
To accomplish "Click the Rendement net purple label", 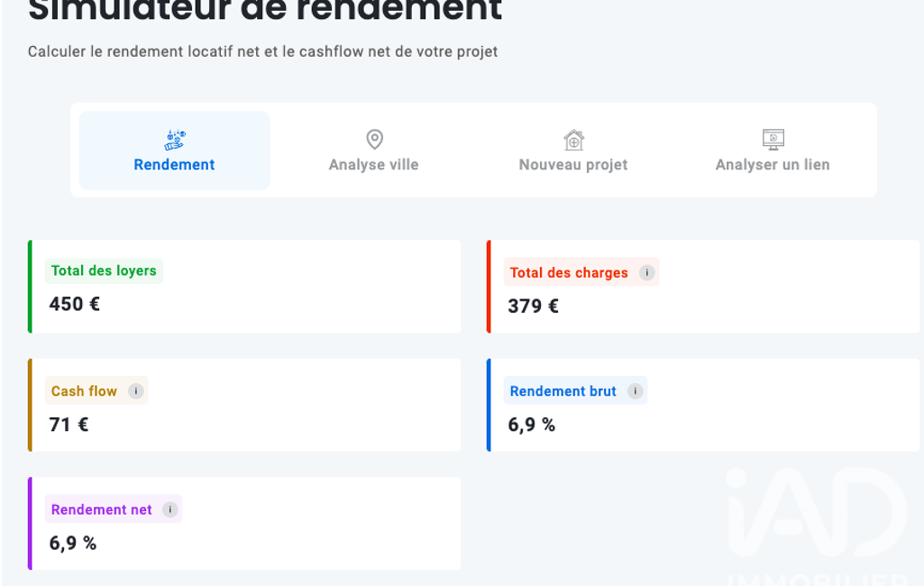I will pos(101,509).
